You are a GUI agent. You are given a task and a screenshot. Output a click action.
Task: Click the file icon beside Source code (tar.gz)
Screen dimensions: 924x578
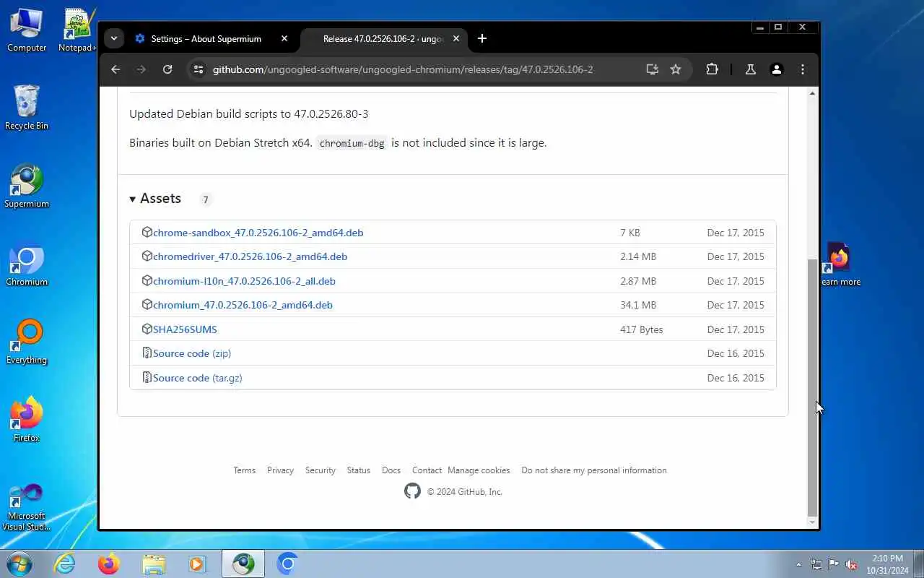[147, 377]
